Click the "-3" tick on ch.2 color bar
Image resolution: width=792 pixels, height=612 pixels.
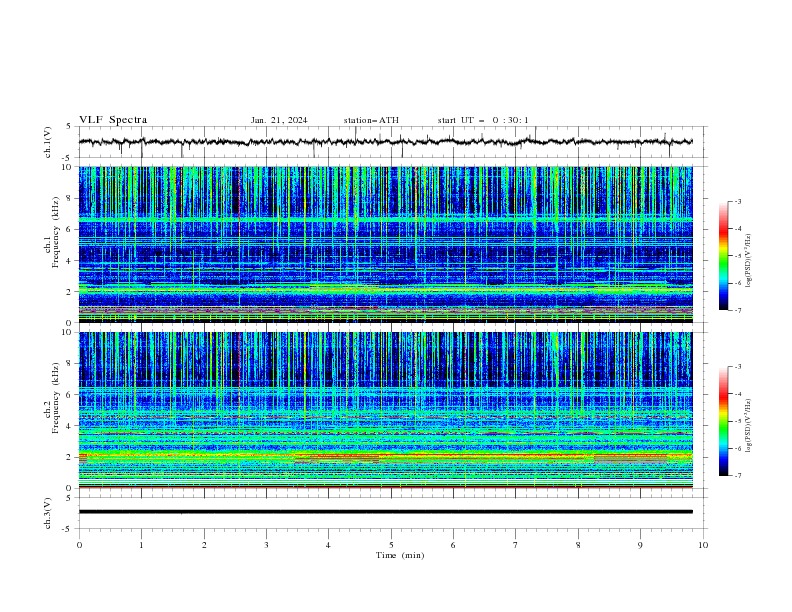(737, 367)
